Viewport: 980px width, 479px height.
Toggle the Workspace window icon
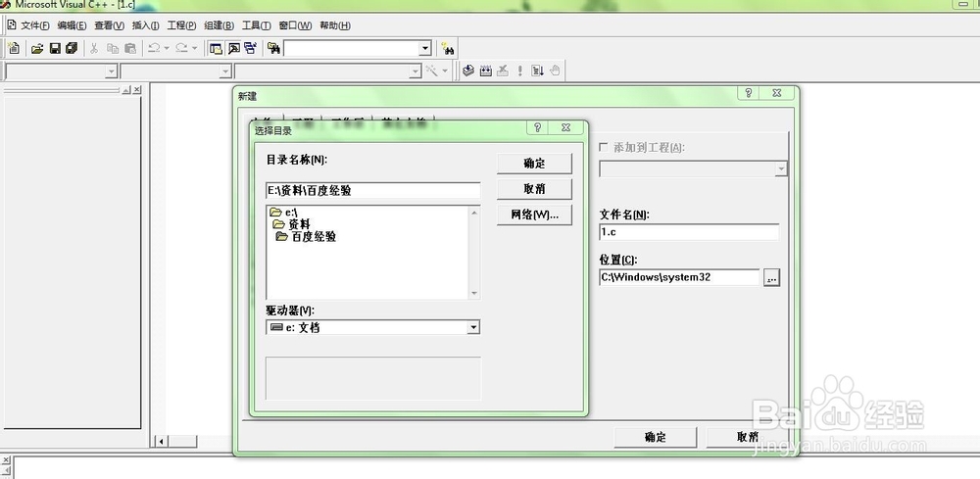click(216, 48)
